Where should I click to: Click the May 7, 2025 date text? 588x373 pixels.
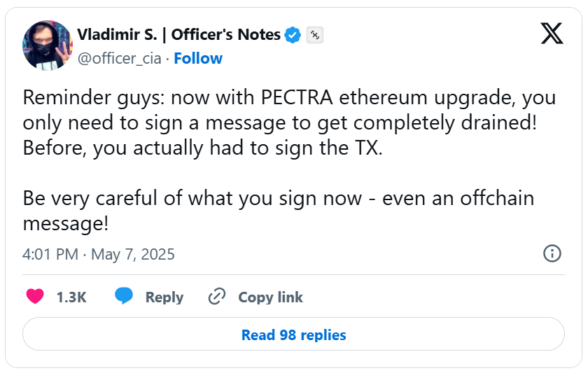coord(132,253)
